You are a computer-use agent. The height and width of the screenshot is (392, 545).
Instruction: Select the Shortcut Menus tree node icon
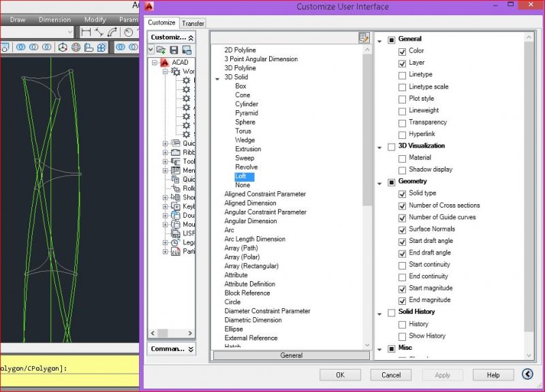click(x=176, y=197)
